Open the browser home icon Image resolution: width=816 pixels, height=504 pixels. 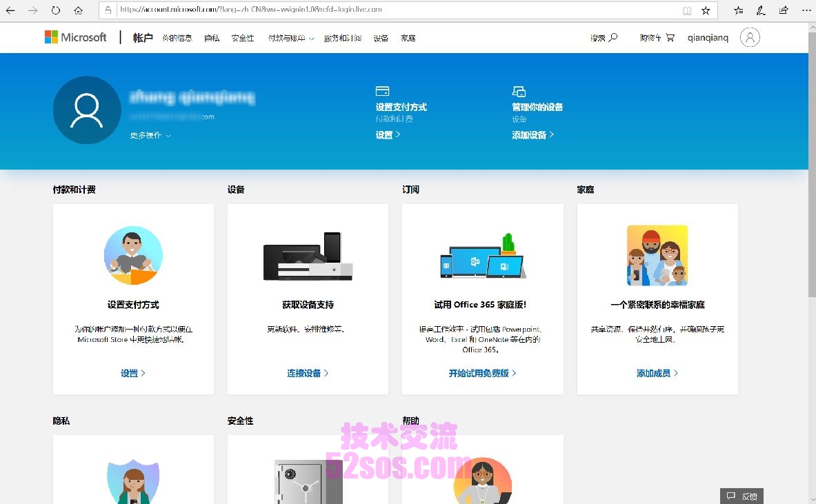click(78, 10)
